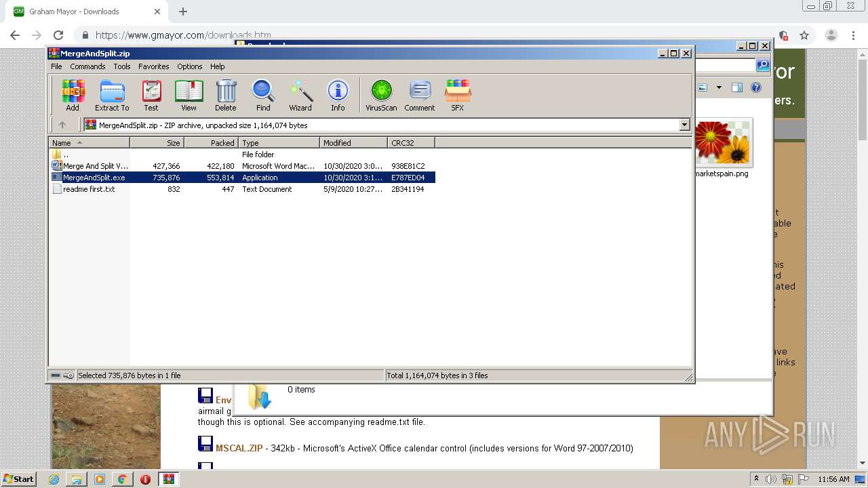Open Explorer view options dropdown arrow

point(719,87)
